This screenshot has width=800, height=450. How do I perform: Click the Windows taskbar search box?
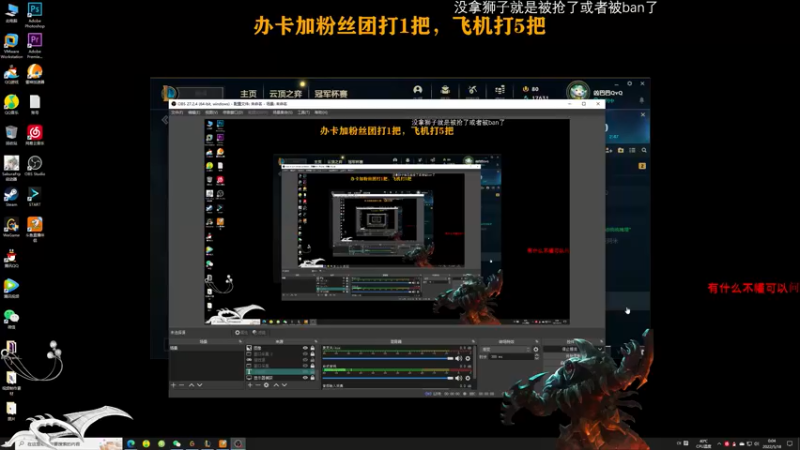(x=69, y=444)
